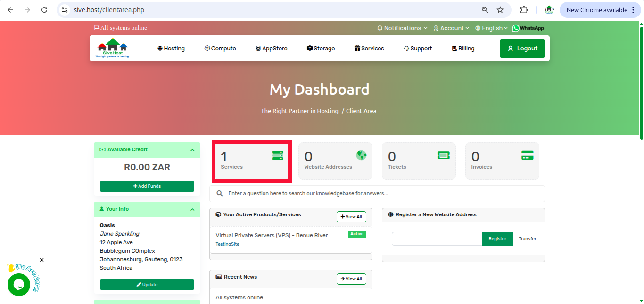Screen dimensions: 644x304
Task: Click the Client Area breadcrumb
Action: [361, 111]
